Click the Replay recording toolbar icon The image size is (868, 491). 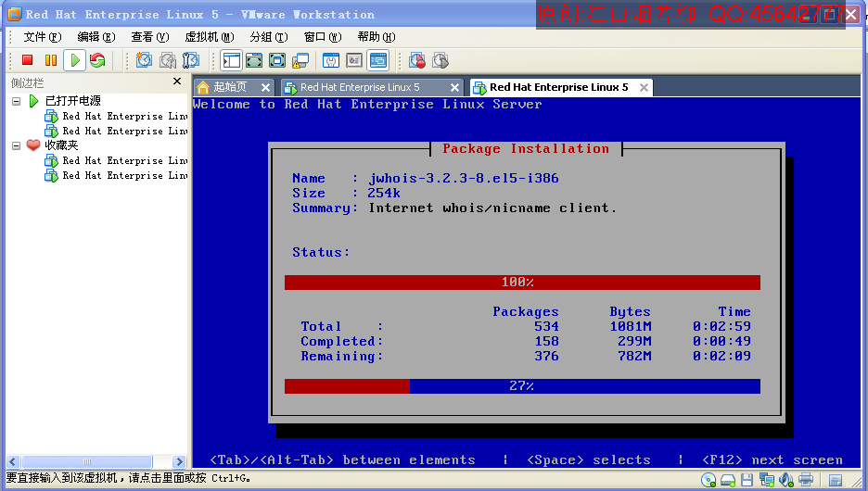(x=440, y=59)
